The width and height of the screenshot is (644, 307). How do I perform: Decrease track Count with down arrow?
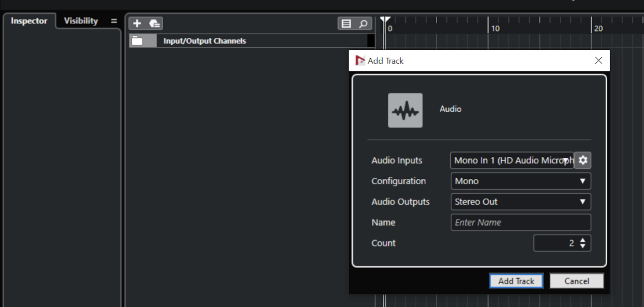pos(583,246)
